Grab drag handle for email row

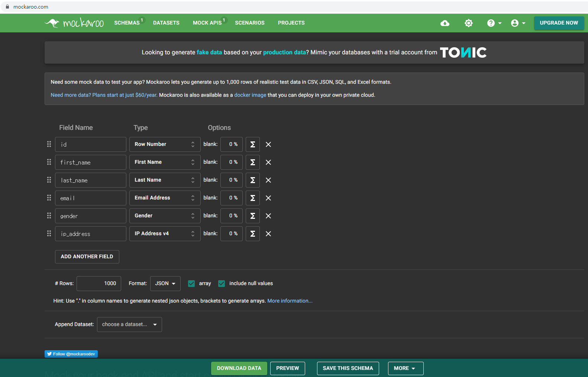click(49, 198)
